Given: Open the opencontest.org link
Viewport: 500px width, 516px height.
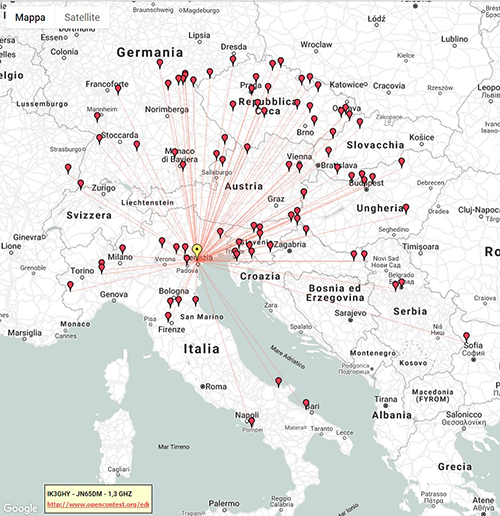Looking at the screenshot, I should pyautogui.click(x=98, y=504).
